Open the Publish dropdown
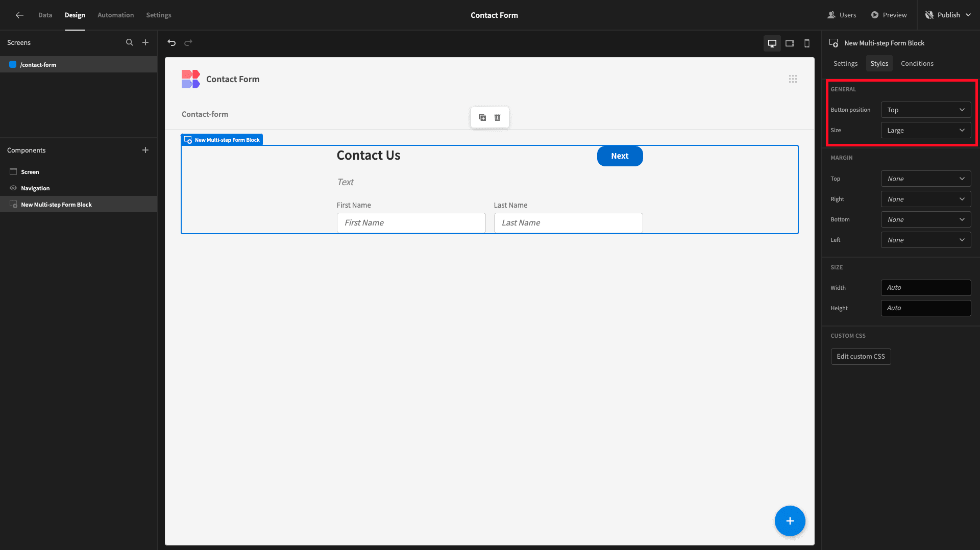The width and height of the screenshot is (980, 550). coord(948,15)
